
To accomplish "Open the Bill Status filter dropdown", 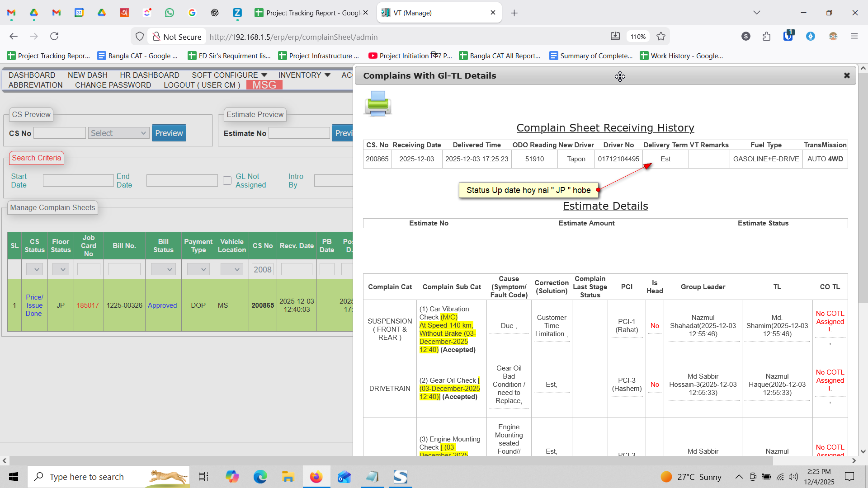I will [163, 269].
